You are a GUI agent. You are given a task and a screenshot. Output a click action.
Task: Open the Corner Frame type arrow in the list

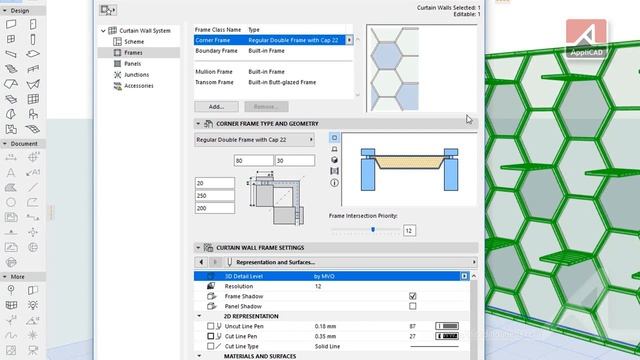tap(349, 40)
